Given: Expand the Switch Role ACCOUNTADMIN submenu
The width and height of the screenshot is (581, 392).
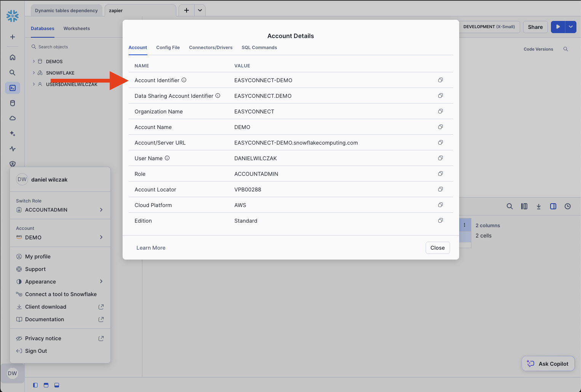Looking at the screenshot, I should pos(60,210).
